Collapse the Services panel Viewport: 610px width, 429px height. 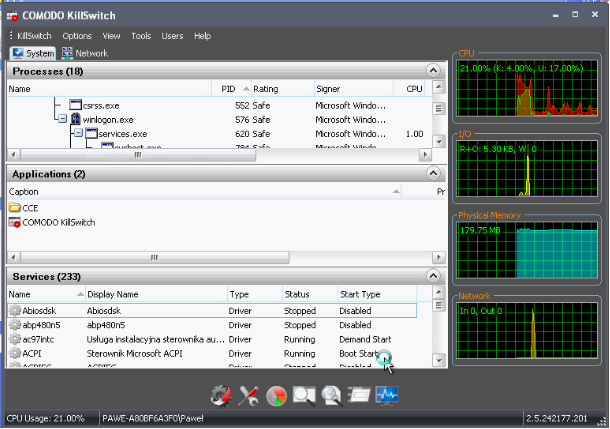coord(433,276)
